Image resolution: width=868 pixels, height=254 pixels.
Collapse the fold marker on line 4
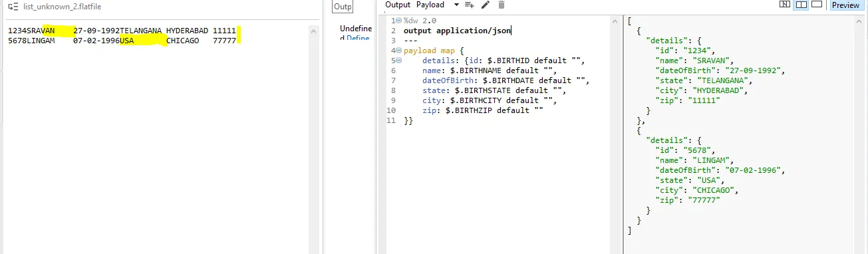tap(398, 51)
